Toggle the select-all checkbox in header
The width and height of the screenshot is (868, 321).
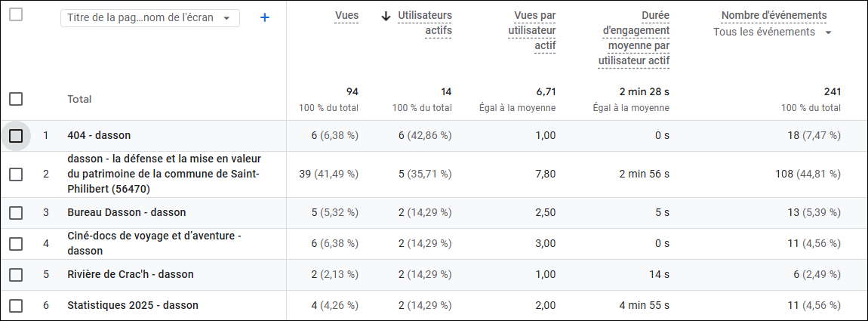pyautogui.click(x=16, y=14)
